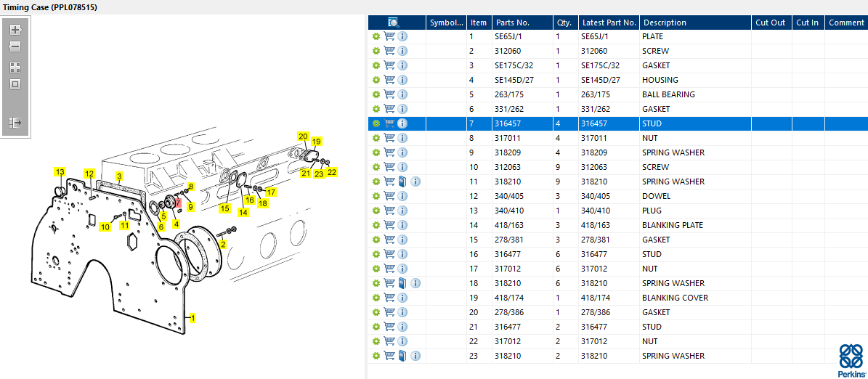Select callout 13 on the diagram

[x=60, y=172]
